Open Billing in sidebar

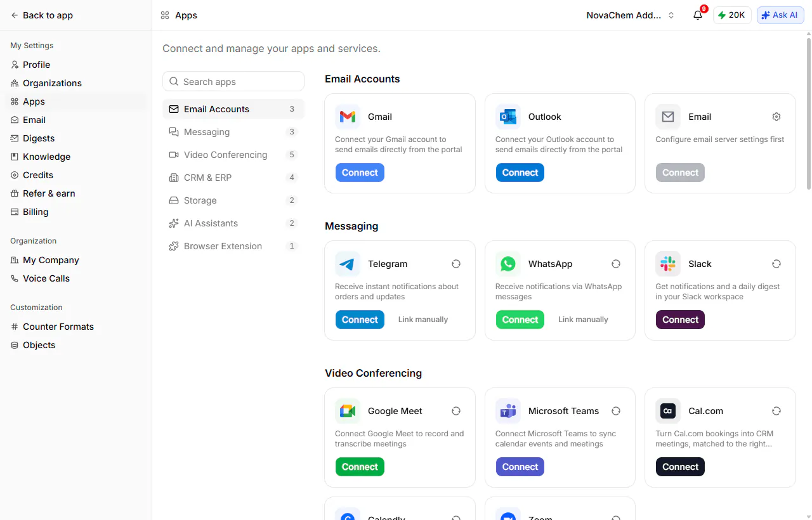75,212
